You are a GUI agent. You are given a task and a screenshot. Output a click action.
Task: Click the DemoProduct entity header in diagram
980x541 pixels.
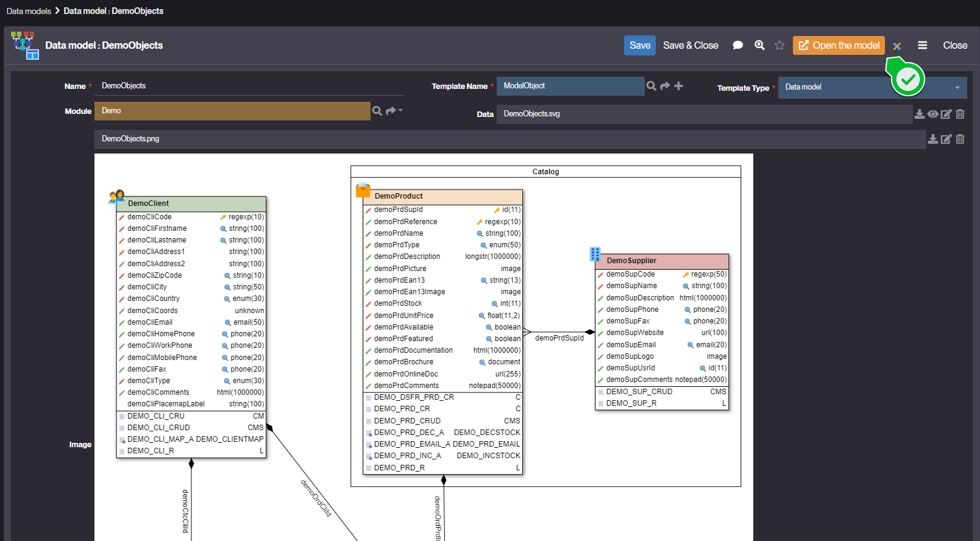tap(443, 196)
